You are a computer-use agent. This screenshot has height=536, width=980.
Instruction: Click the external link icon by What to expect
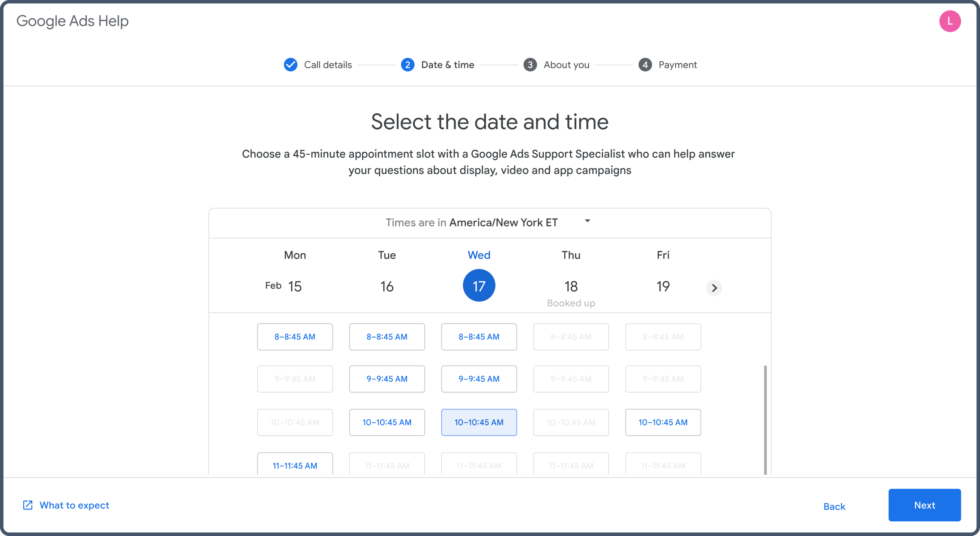pyautogui.click(x=28, y=505)
